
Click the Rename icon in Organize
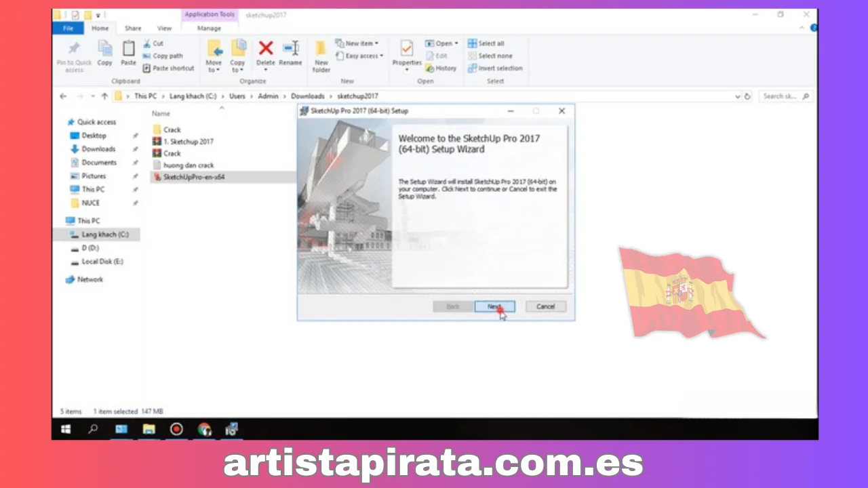click(291, 48)
